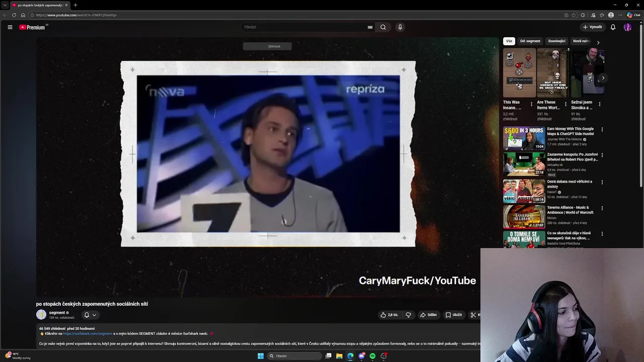Open options for Sežral jsem Slováka short
This screenshot has width=644, height=362.
(599, 104)
